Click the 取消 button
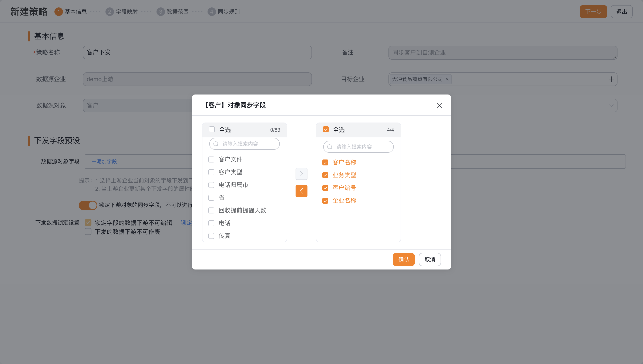The width and height of the screenshot is (643, 364). [x=430, y=260]
